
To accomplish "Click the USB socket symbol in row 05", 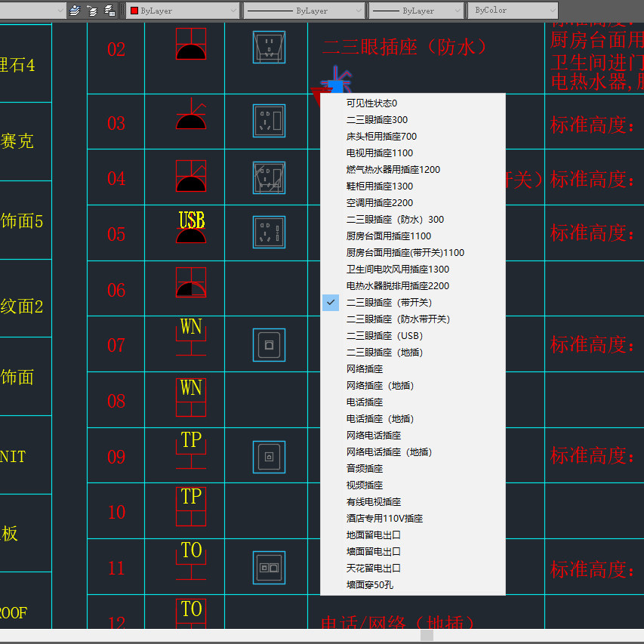I will (x=191, y=226).
